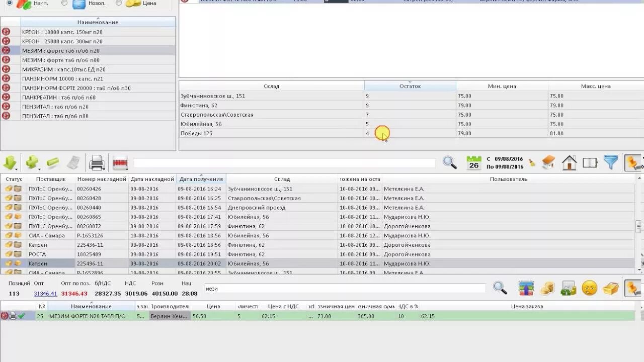Image resolution: width=644 pixels, height=362 pixels.
Task: Click the red barcode scanner icon
Action: coord(120,163)
